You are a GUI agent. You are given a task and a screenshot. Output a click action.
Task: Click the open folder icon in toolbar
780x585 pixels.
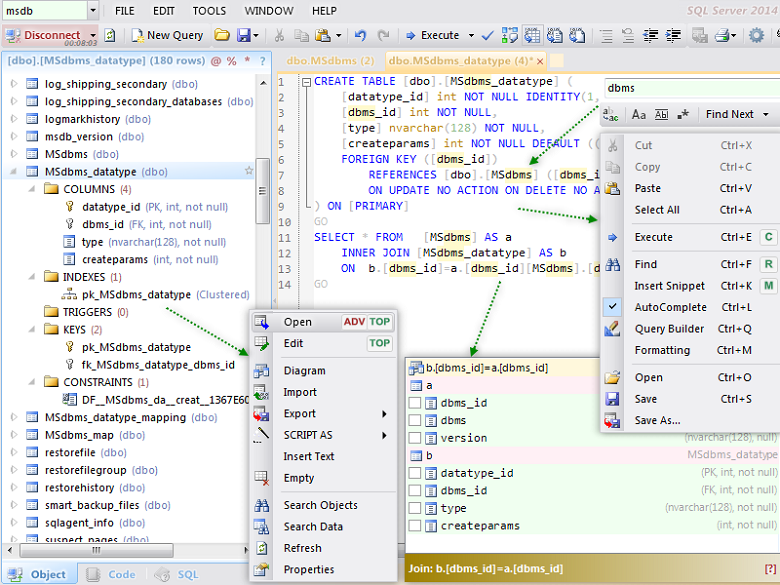[x=222, y=36]
